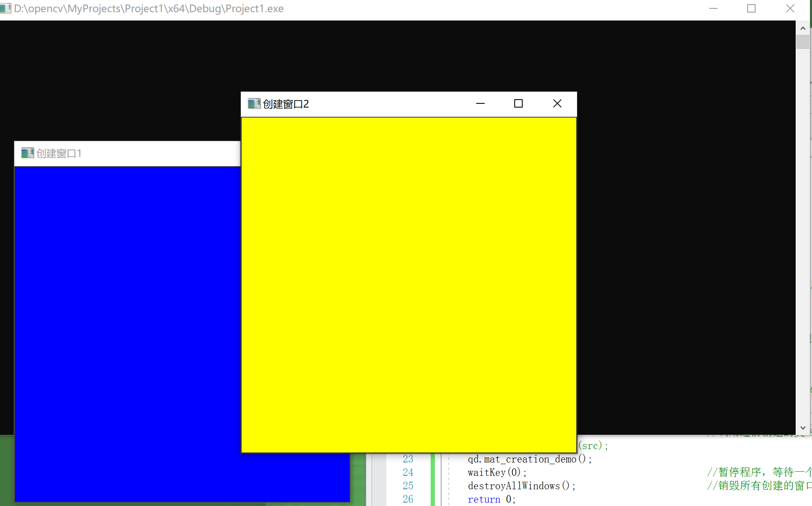812x506 pixels.
Task: Click the yellow image in 创建窗口2
Action: [409, 285]
